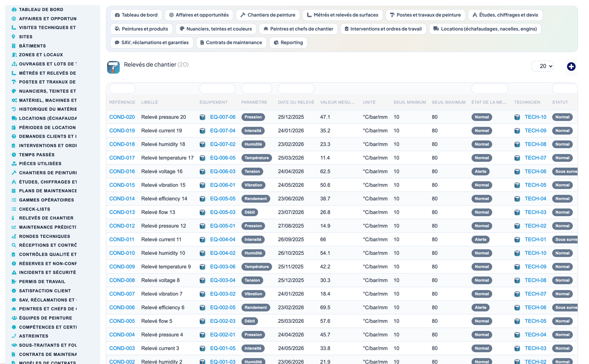Click the Alerte badge on row COND-011
589x364 pixels.
click(481, 239)
